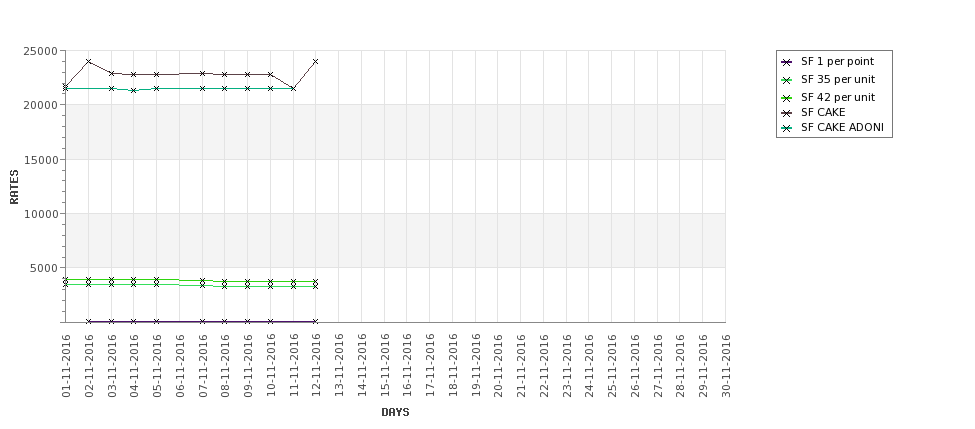Click the SF CAKE dip point on 11-11-2016
The height and width of the screenshot is (429, 975).
[293, 88]
